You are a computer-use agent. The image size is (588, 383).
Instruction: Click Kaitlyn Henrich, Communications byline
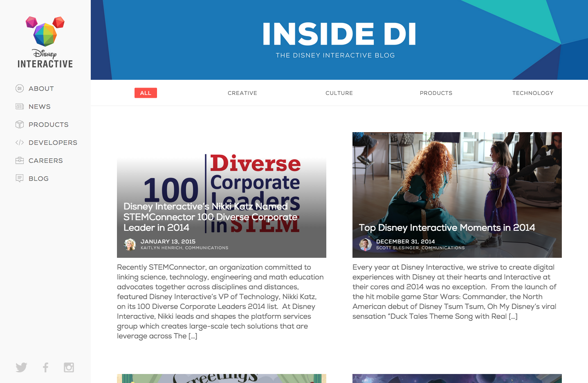click(x=184, y=248)
